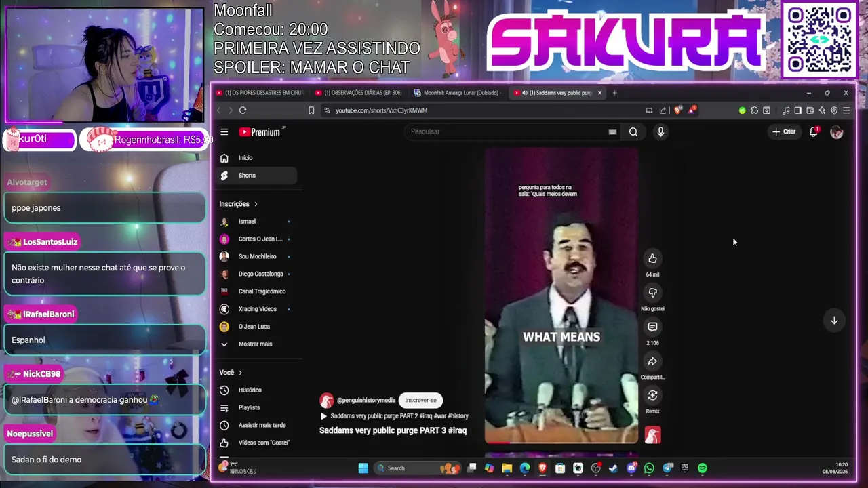The width and height of the screenshot is (868, 488).
Task: Close the Saddams very public purge tab
Action: coord(599,93)
